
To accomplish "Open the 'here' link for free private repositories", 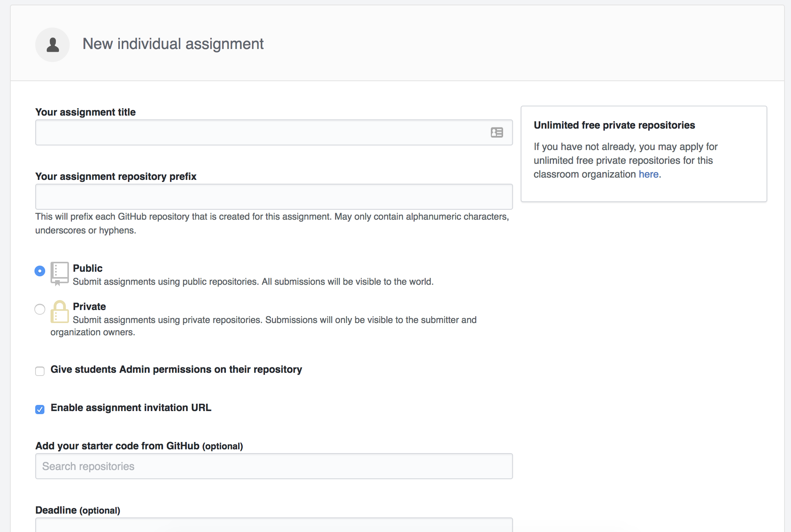I will click(x=649, y=174).
